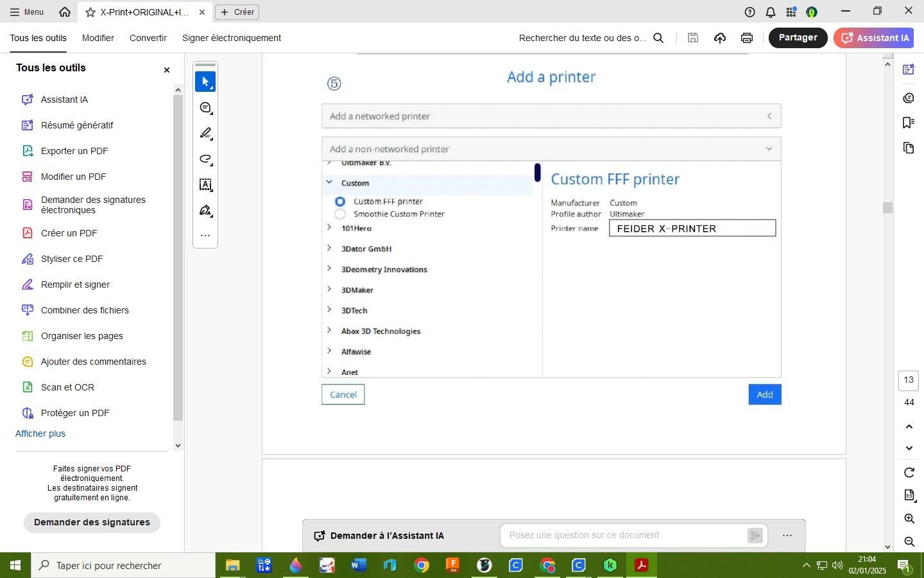Open the AI assistant panel in right rail
This screenshot has height=578, width=924.
pos(909,69)
